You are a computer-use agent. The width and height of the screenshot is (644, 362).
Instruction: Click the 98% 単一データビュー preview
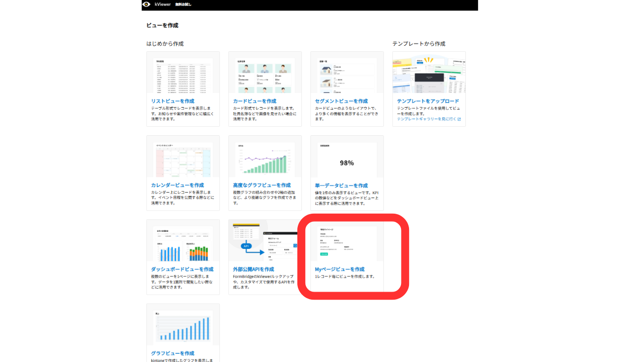[347, 159]
